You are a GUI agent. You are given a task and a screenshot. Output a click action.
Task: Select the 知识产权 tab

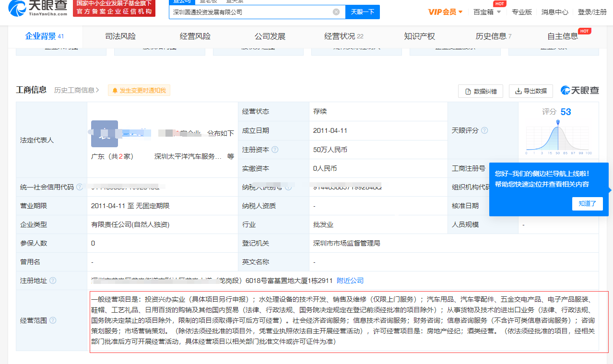coord(419,36)
